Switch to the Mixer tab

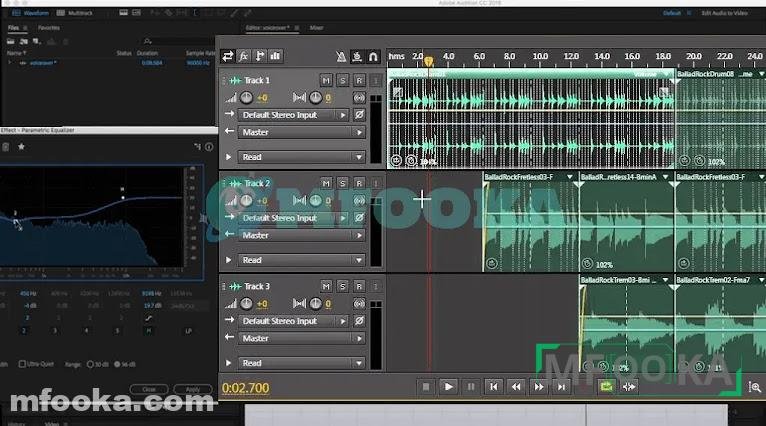[317, 28]
